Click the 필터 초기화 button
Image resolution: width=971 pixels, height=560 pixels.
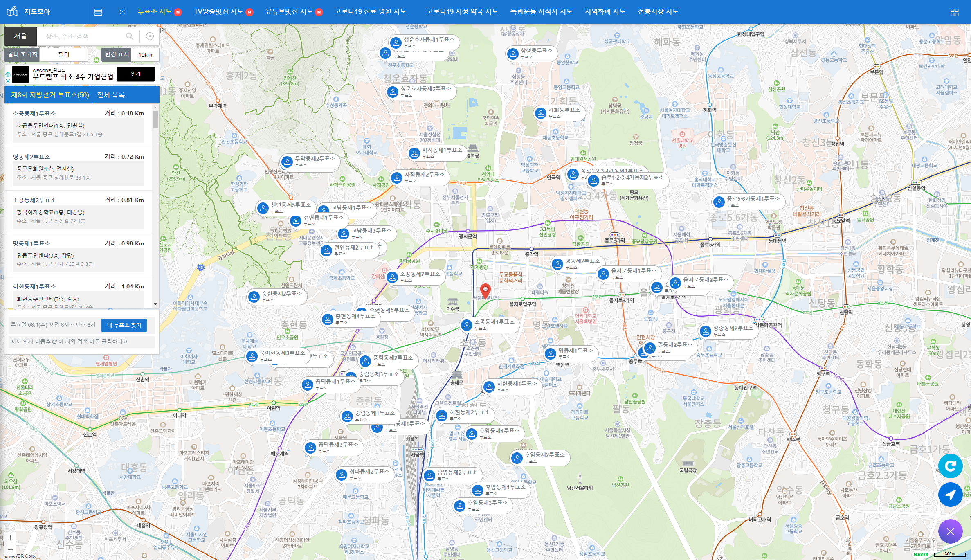point(22,54)
